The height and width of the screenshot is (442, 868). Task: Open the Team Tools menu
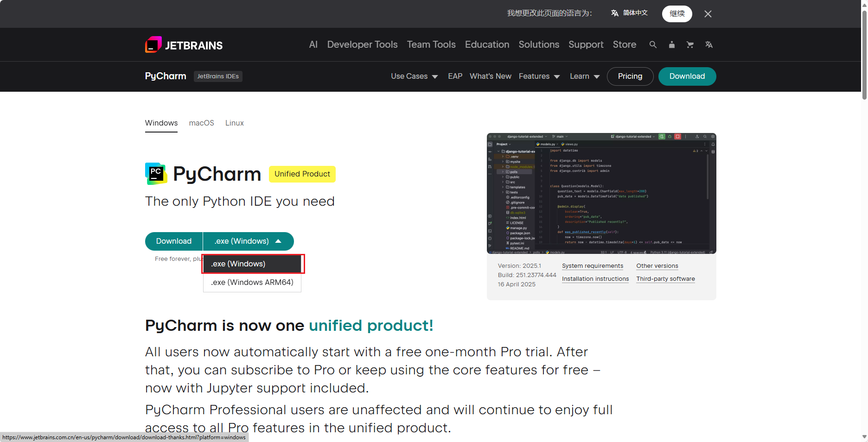pos(431,44)
